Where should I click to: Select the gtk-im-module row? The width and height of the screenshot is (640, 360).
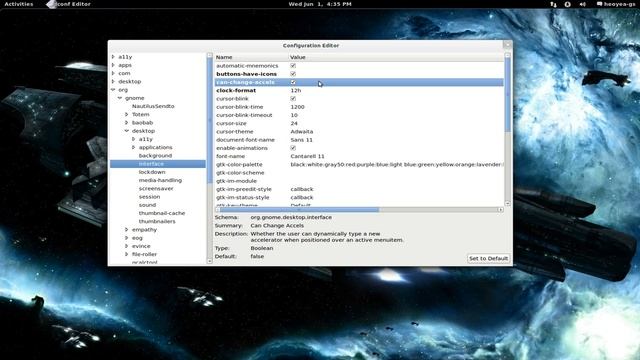359,181
